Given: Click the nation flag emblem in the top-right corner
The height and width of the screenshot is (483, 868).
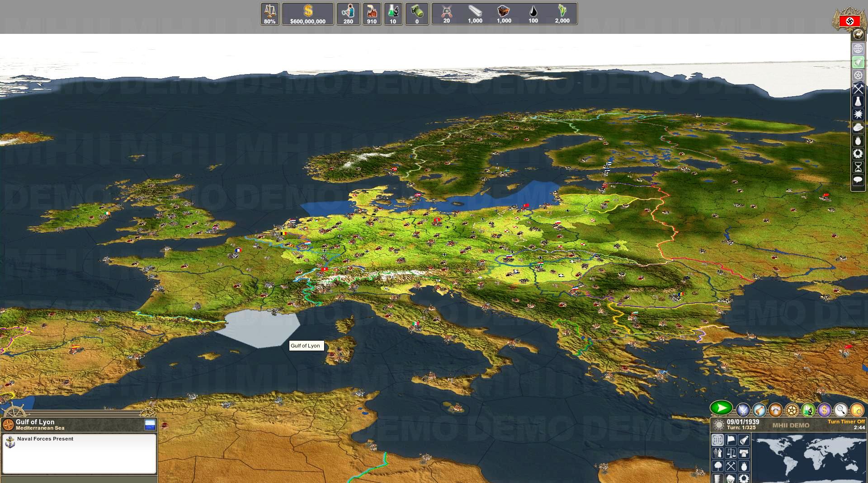Looking at the screenshot, I should tap(849, 21).
